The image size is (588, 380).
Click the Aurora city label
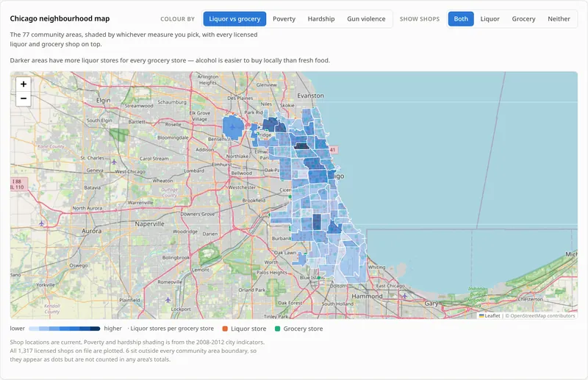[x=92, y=231]
